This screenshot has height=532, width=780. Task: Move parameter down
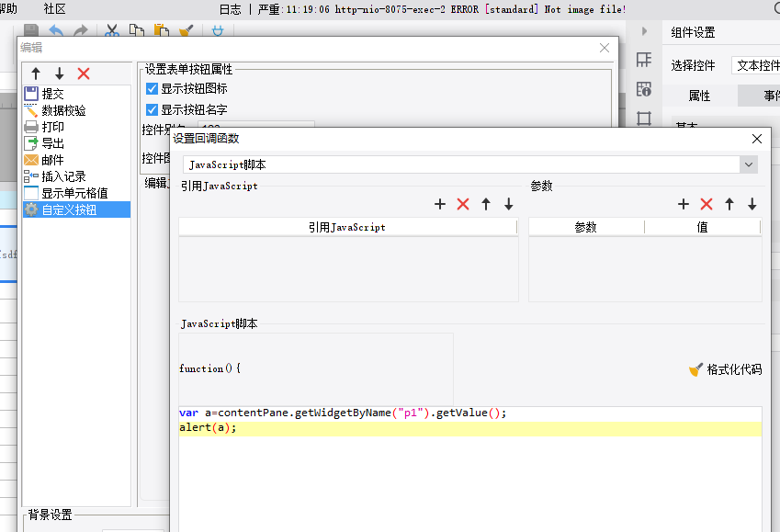[752, 204]
